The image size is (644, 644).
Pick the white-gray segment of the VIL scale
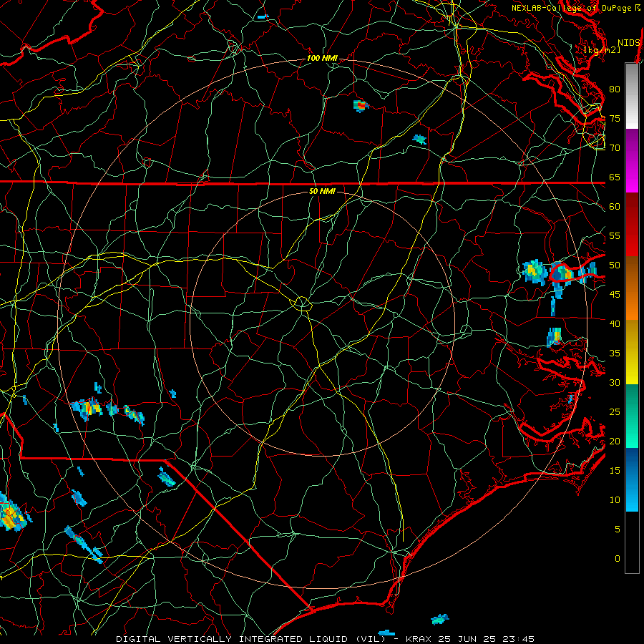click(x=632, y=96)
